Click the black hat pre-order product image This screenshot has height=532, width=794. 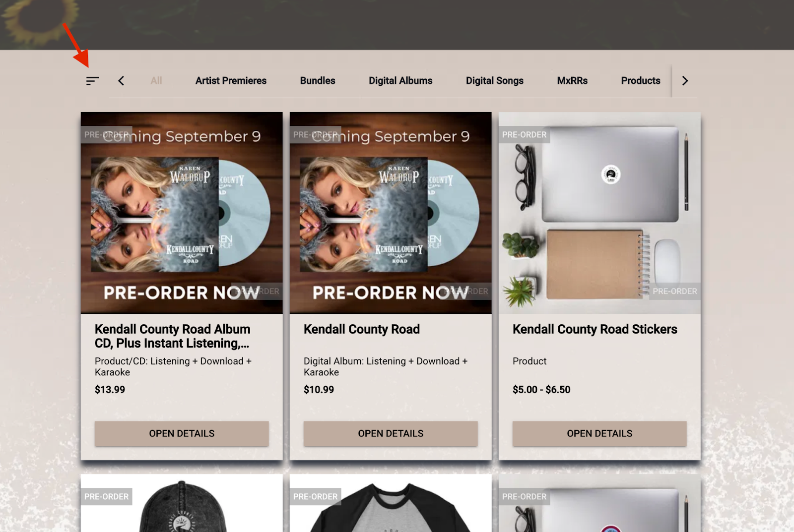click(x=182, y=503)
